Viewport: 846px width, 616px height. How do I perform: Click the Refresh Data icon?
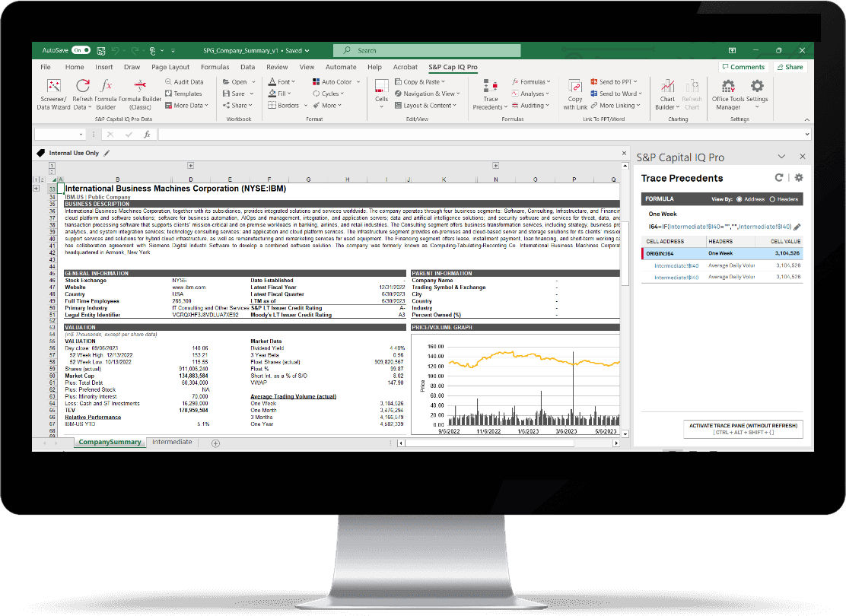pos(83,86)
